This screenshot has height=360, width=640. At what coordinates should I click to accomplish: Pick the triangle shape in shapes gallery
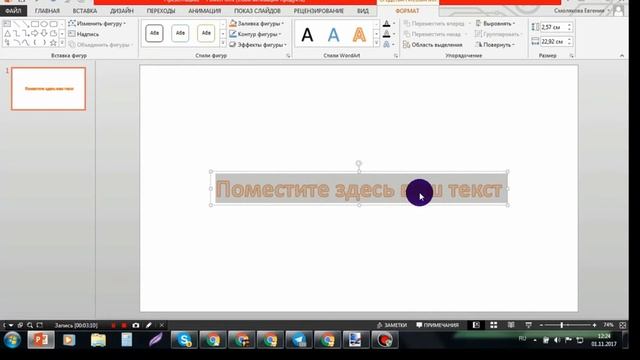[7, 33]
